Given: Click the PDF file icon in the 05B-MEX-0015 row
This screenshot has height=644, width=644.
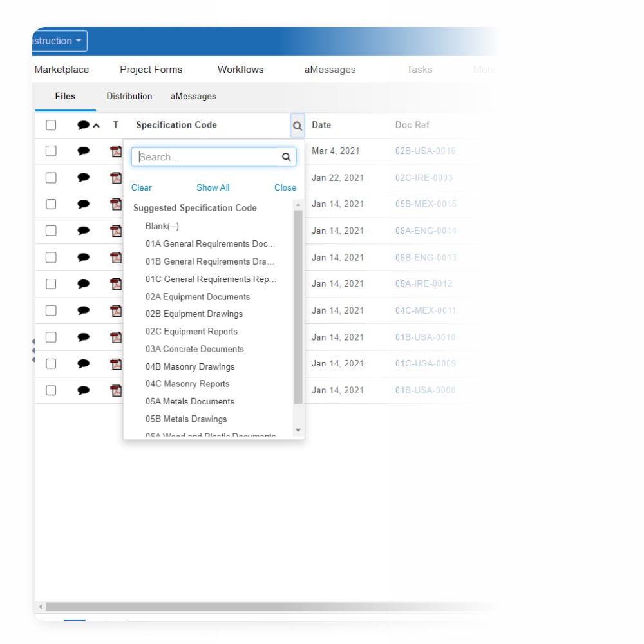Looking at the screenshot, I should [116, 204].
